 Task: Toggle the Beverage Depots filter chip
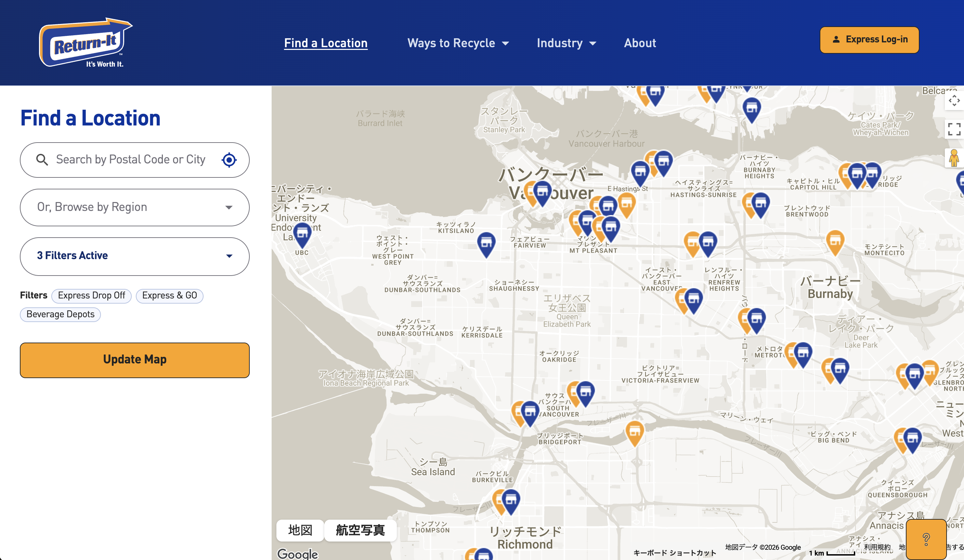point(61,314)
